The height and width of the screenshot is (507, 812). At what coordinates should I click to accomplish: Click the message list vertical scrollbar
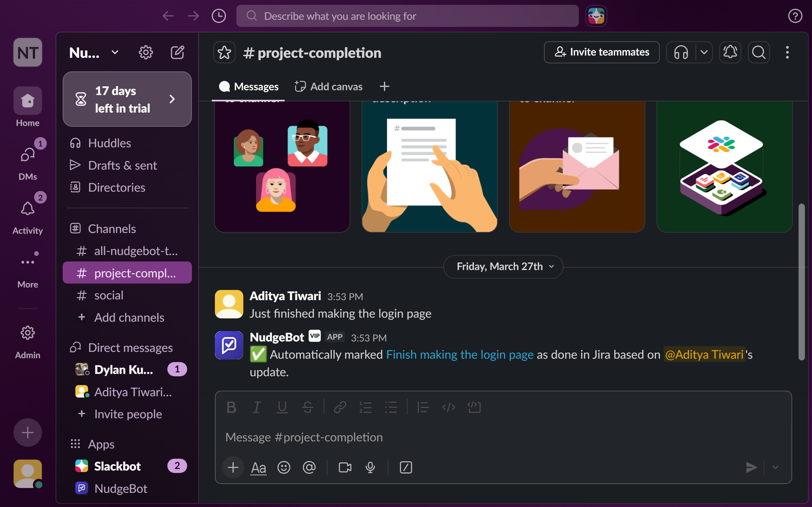pyautogui.click(x=801, y=282)
